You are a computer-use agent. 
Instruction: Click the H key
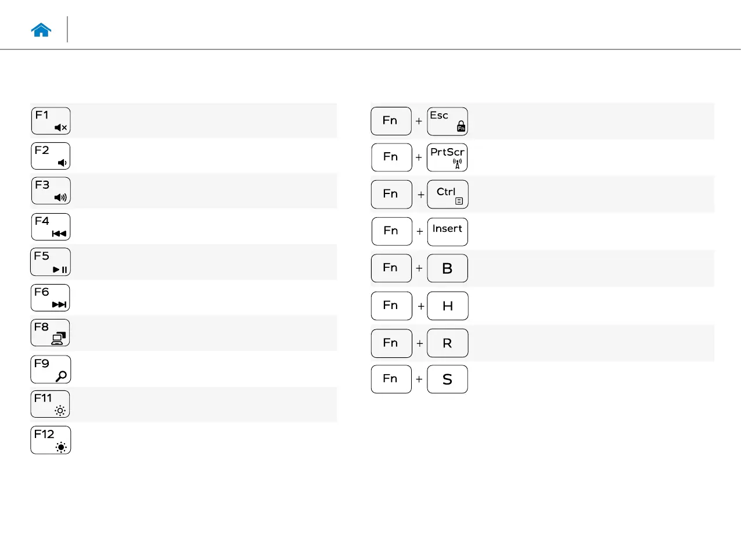[x=448, y=306]
